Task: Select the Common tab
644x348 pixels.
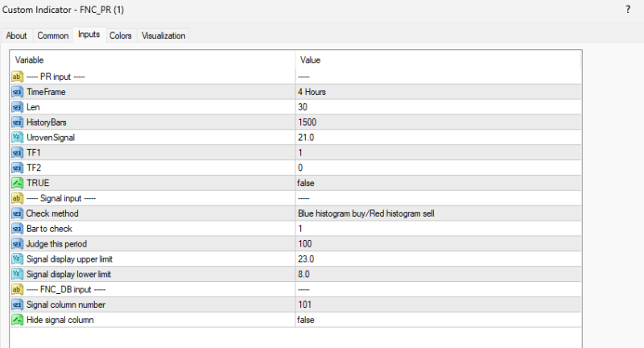Action: pos(53,35)
